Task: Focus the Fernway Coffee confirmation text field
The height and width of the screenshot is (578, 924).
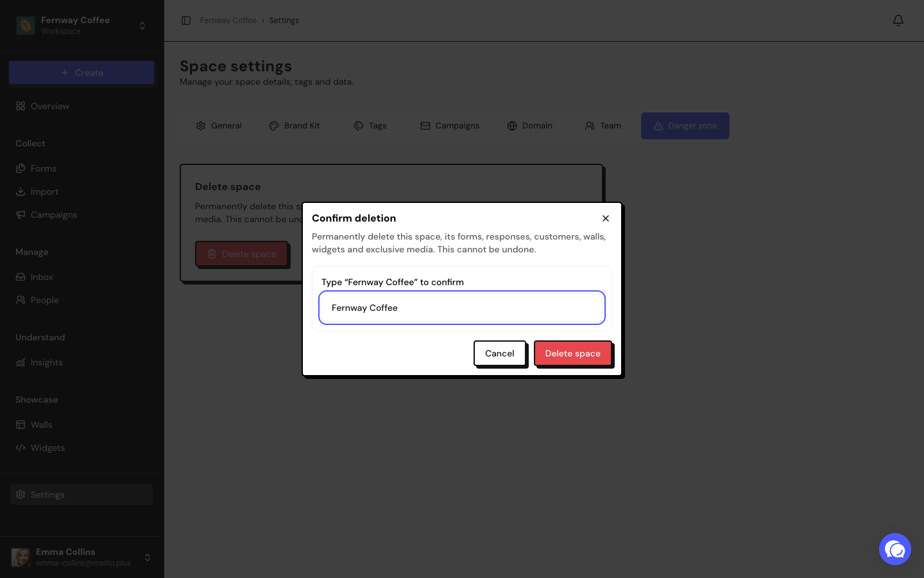Action: pyautogui.click(x=462, y=308)
